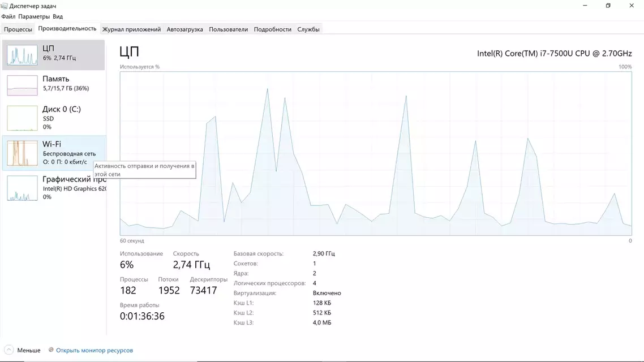The width and height of the screenshot is (644, 362).
Task: Click the Графический процессор mini graph
Action: click(x=22, y=188)
